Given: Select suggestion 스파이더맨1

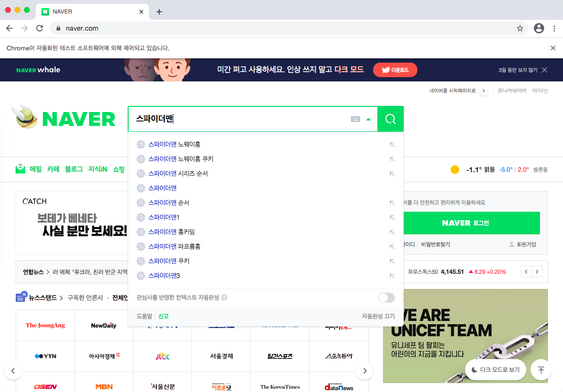Looking at the screenshot, I should point(164,217).
